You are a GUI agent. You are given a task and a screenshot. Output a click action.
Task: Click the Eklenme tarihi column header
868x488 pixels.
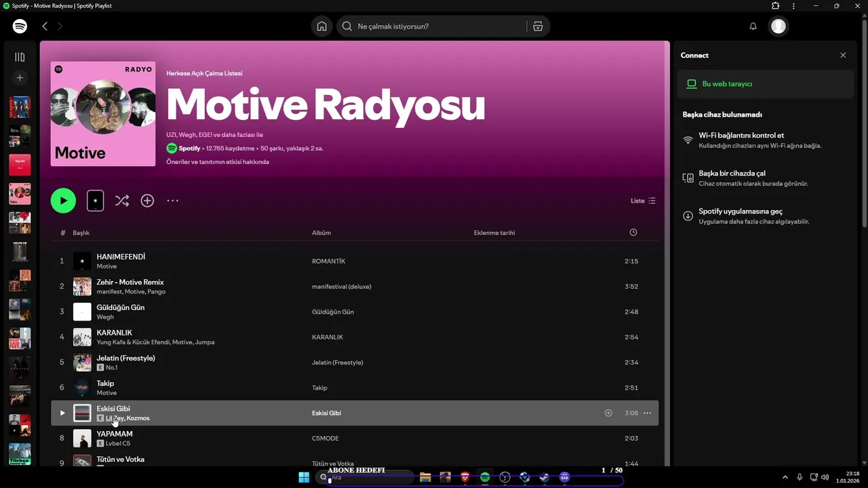tap(494, 232)
